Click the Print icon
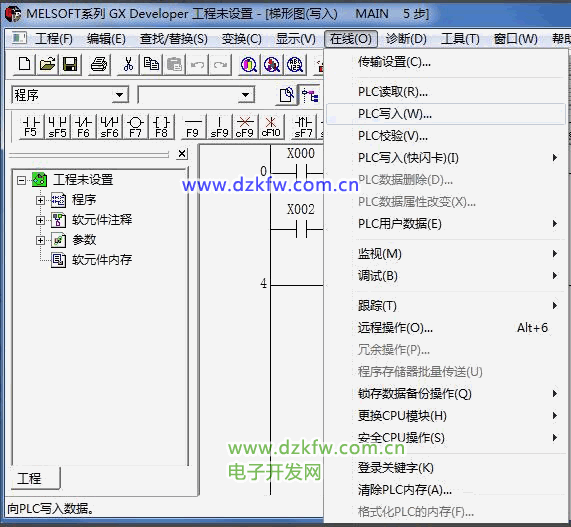 99,64
